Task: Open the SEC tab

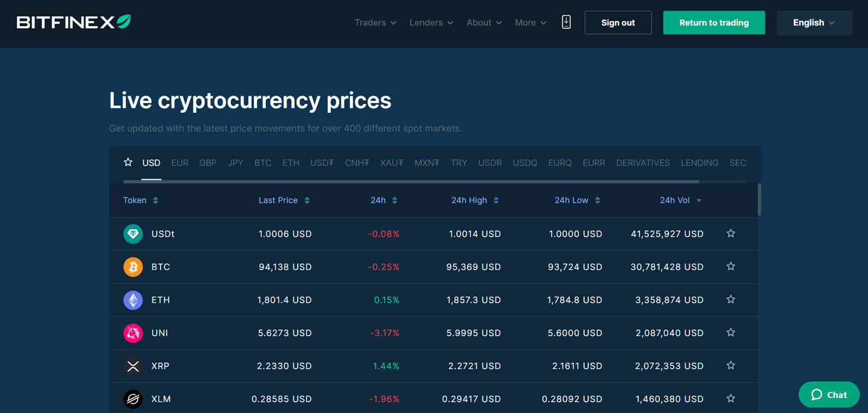Action: point(738,163)
